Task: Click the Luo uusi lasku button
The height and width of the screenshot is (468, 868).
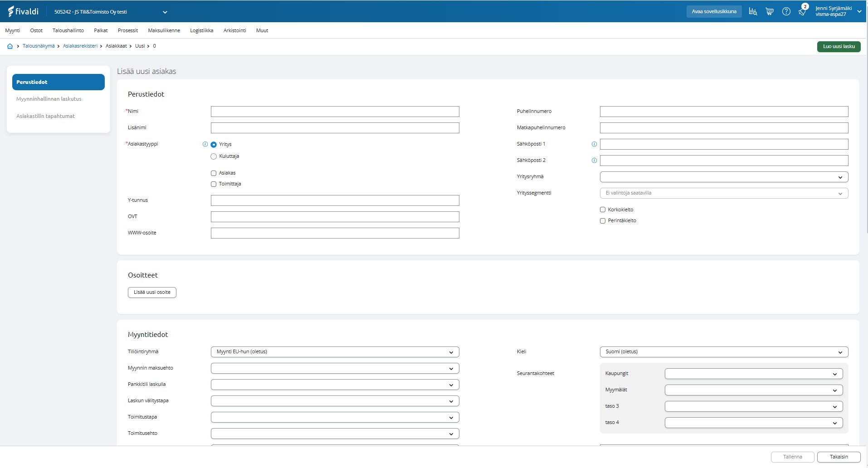Action: tap(839, 46)
